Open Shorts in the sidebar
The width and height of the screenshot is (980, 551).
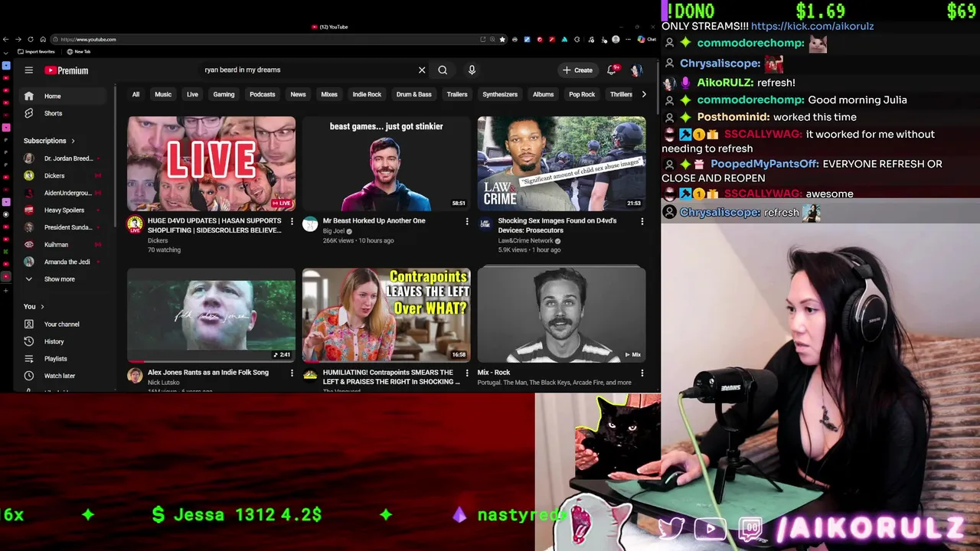[64, 113]
